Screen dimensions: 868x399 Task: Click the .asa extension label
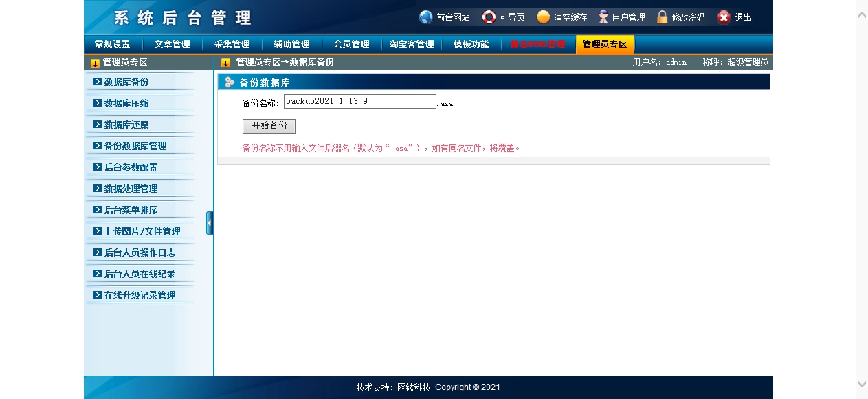click(445, 104)
